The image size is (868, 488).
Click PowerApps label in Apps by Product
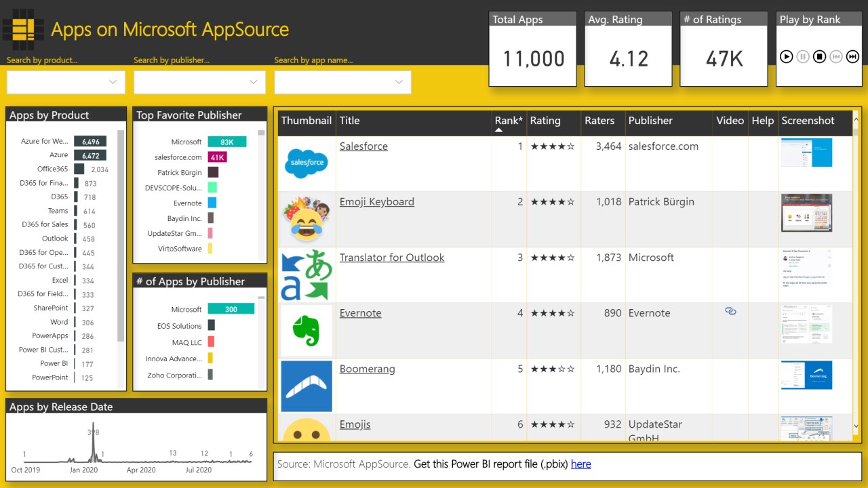(x=50, y=335)
